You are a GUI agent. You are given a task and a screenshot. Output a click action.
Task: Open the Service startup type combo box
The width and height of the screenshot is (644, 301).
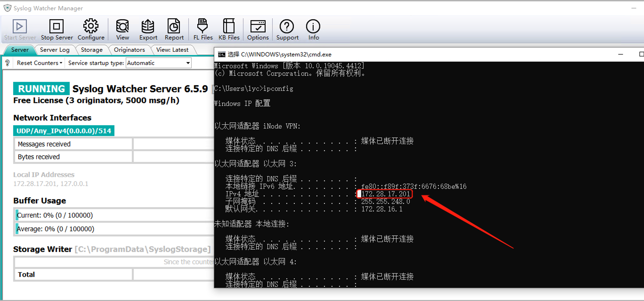(x=158, y=63)
